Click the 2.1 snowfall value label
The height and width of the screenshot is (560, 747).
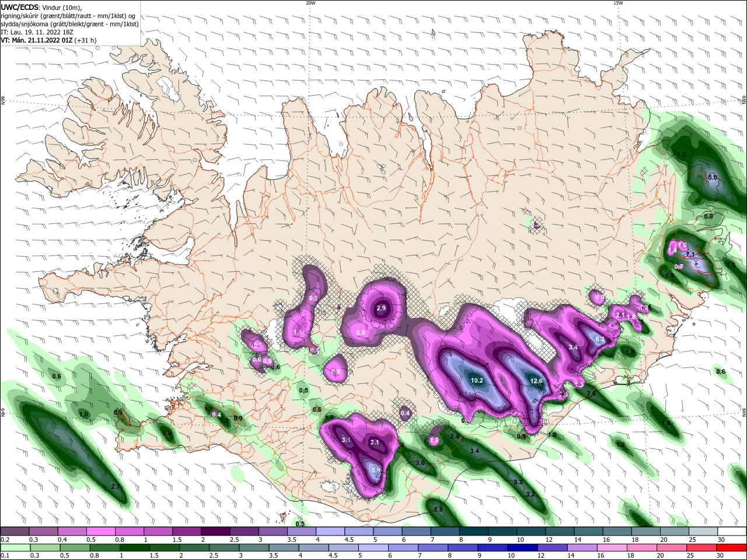(x=620, y=315)
